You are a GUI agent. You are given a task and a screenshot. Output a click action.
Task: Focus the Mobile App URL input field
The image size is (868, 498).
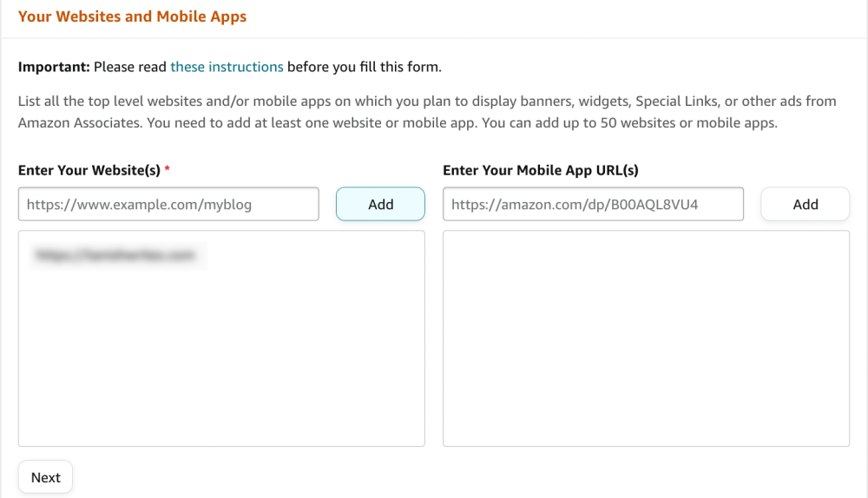tap(593, 204)
